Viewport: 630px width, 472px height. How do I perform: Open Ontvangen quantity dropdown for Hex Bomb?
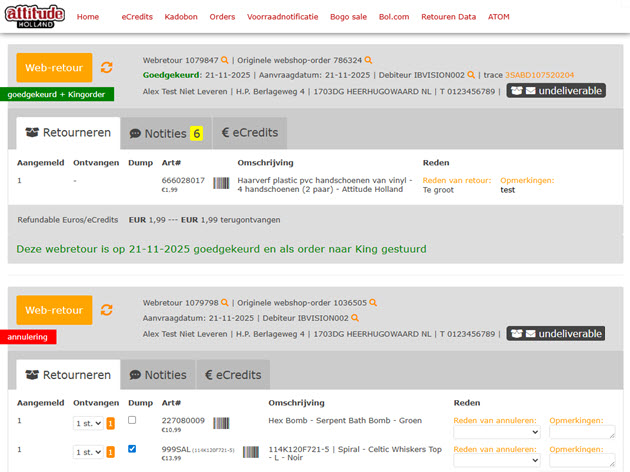coord(87,424)
